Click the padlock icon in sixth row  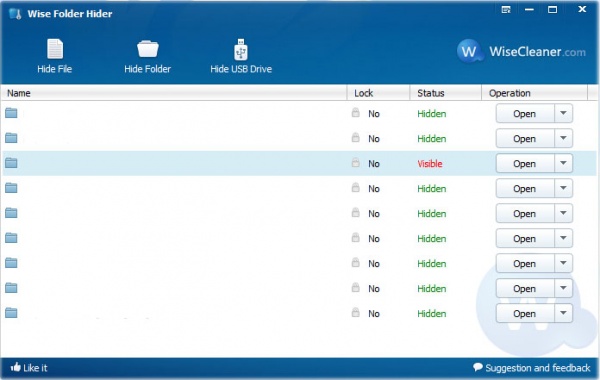[355, 237]
